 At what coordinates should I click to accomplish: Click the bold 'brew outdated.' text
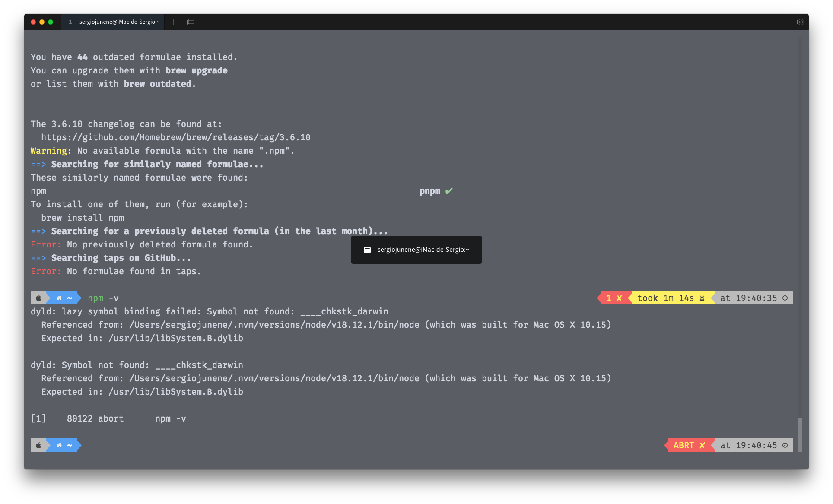(x=160, y=84)
